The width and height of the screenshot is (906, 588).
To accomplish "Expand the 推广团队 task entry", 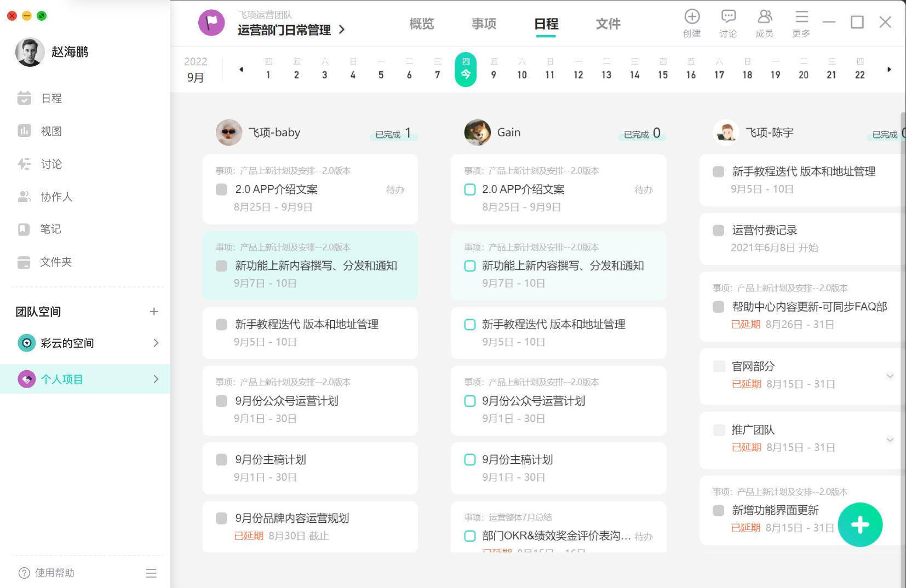I will coord(891,440).
